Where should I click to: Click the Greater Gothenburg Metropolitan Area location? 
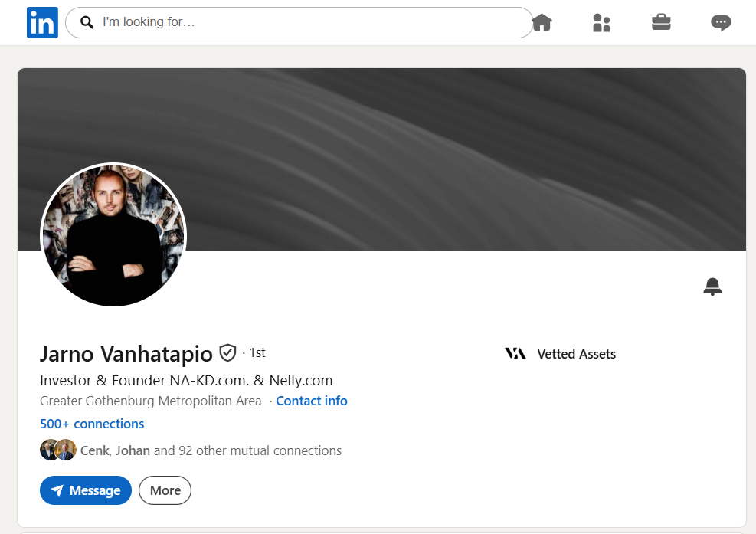(150, 401)
